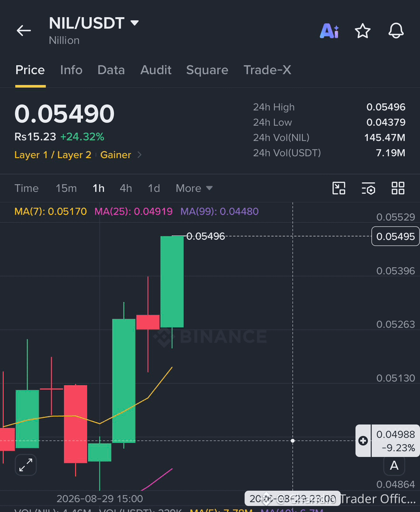Toggle the auto scale A button
The height and width of the screenshot is (512, 420).
coord(394,465)
